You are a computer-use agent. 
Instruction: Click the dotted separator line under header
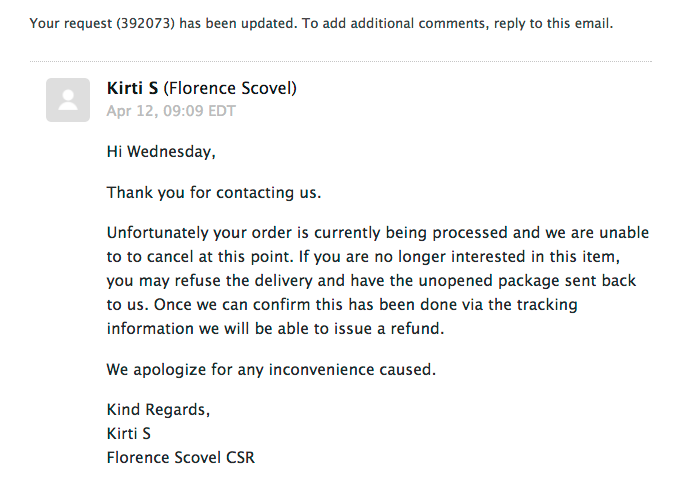pyautogui.click(x=341, y=62)
